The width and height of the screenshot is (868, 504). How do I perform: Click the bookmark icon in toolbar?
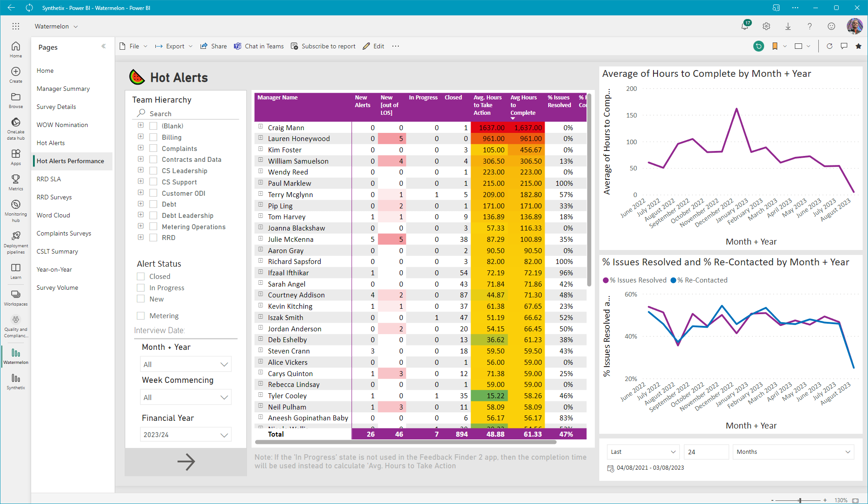coord(775,46)
